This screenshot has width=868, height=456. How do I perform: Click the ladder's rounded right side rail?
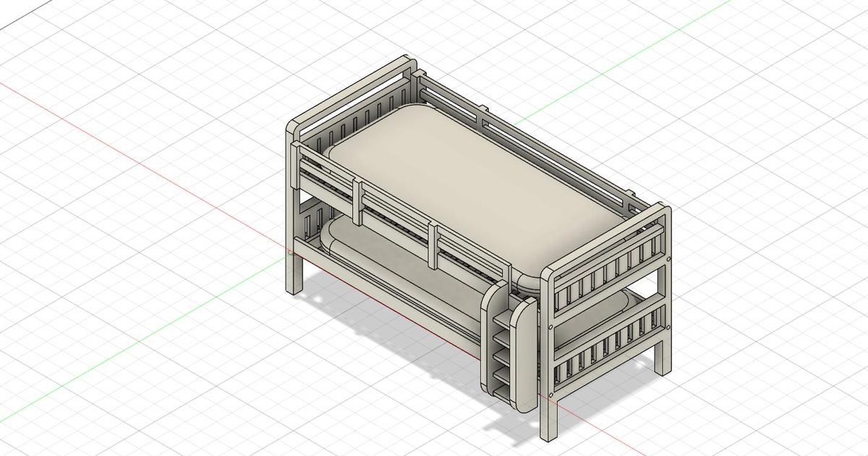click(x=524, y=355)
